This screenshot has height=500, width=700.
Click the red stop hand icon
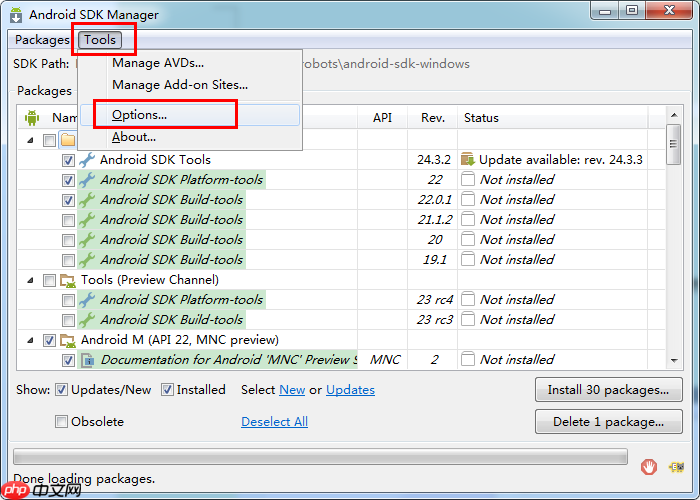click(649, 467)
